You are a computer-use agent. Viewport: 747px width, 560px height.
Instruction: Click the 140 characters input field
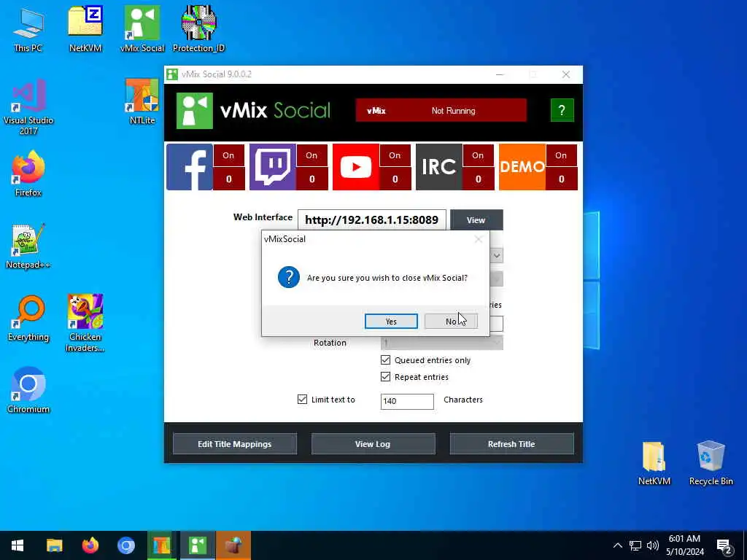(407, 401)
